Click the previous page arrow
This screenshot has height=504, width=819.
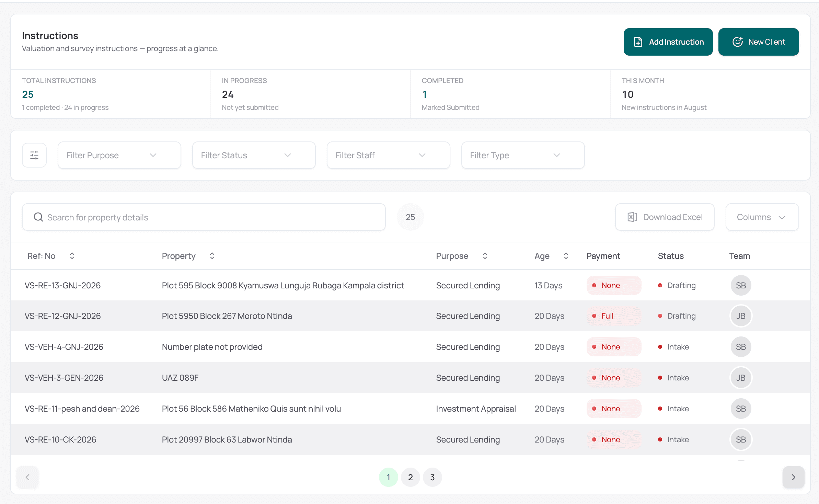click(27, 477)
